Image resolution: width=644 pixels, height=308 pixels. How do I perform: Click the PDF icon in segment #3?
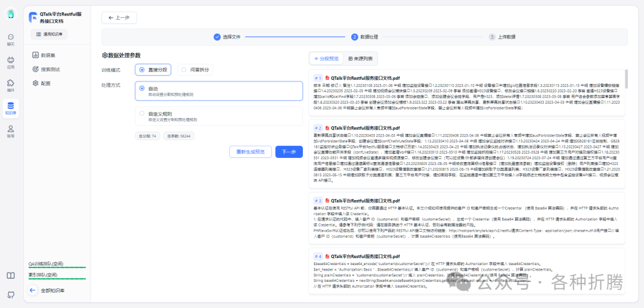click(327, 201)
